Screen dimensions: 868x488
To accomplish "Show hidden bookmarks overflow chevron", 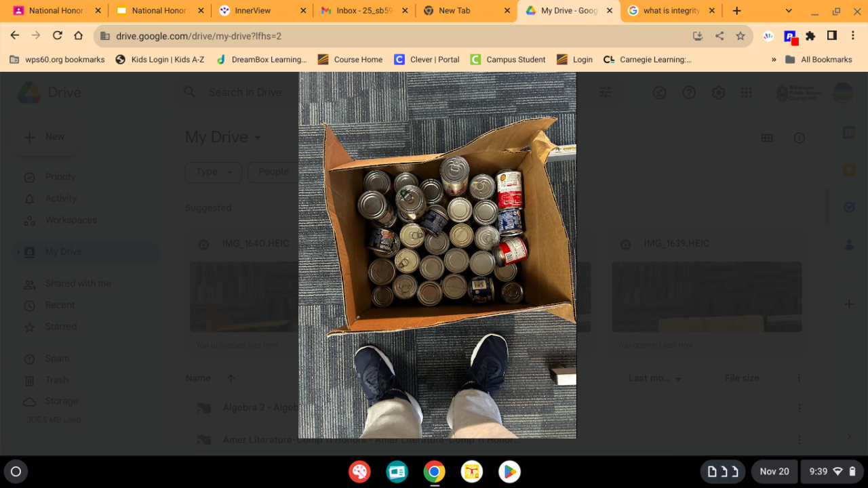I will (774, 60).
